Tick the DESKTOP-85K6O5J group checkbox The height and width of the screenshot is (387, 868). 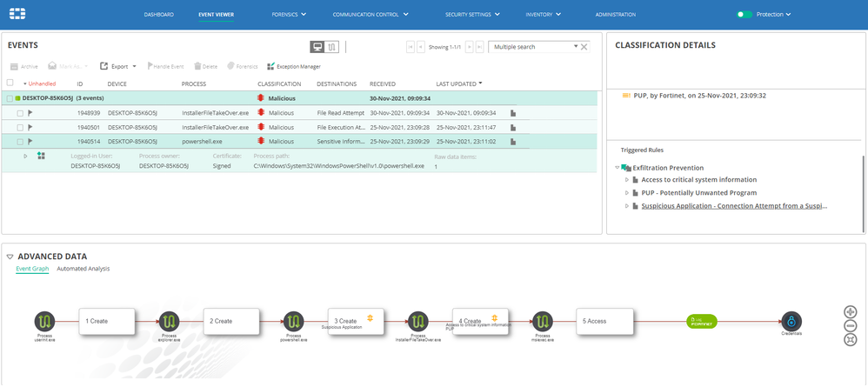10,98
